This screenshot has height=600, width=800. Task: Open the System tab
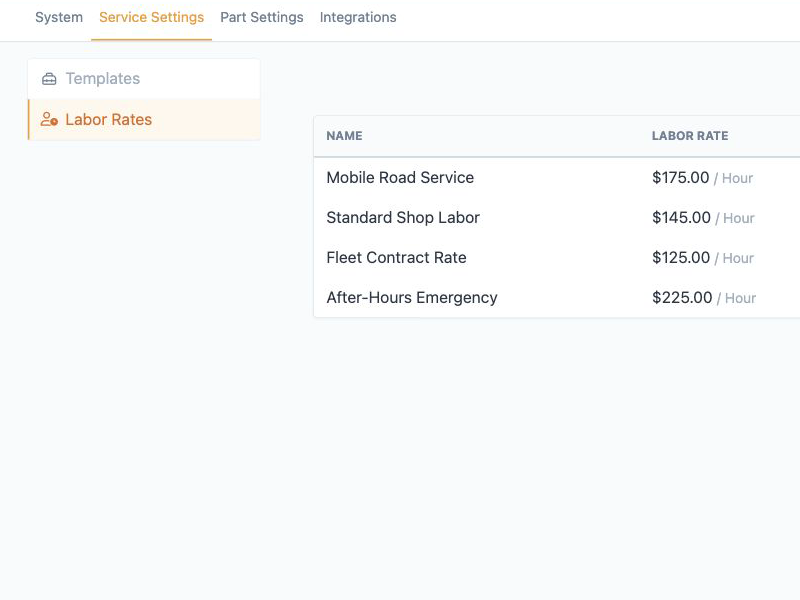pyautogui.click(x=59, y=17)
